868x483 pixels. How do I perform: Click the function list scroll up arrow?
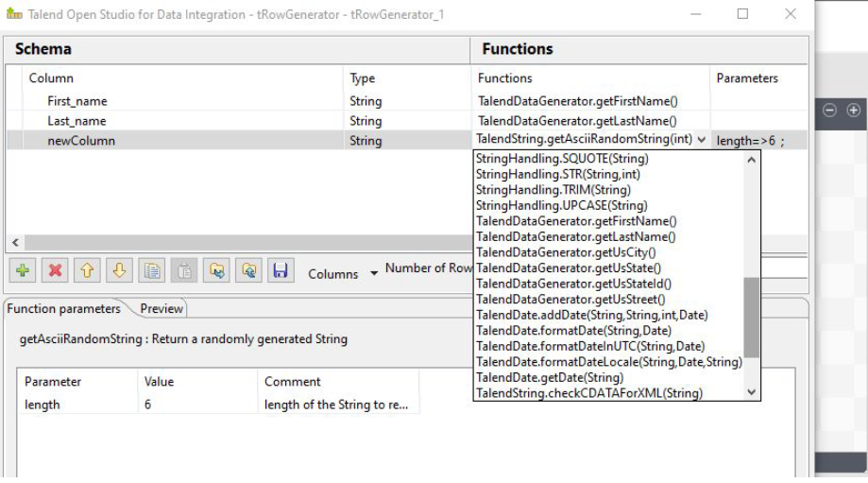(751, 160)
